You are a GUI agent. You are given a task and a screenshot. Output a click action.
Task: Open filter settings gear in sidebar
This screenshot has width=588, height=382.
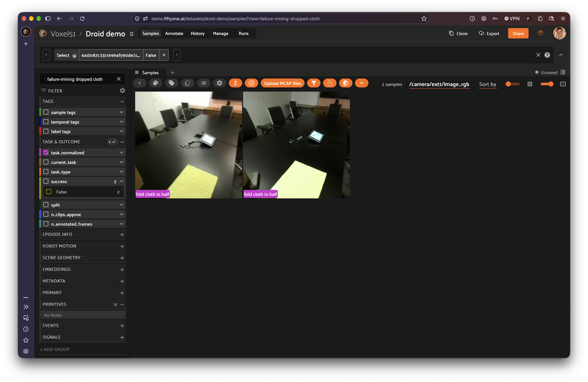pos(123,91)
